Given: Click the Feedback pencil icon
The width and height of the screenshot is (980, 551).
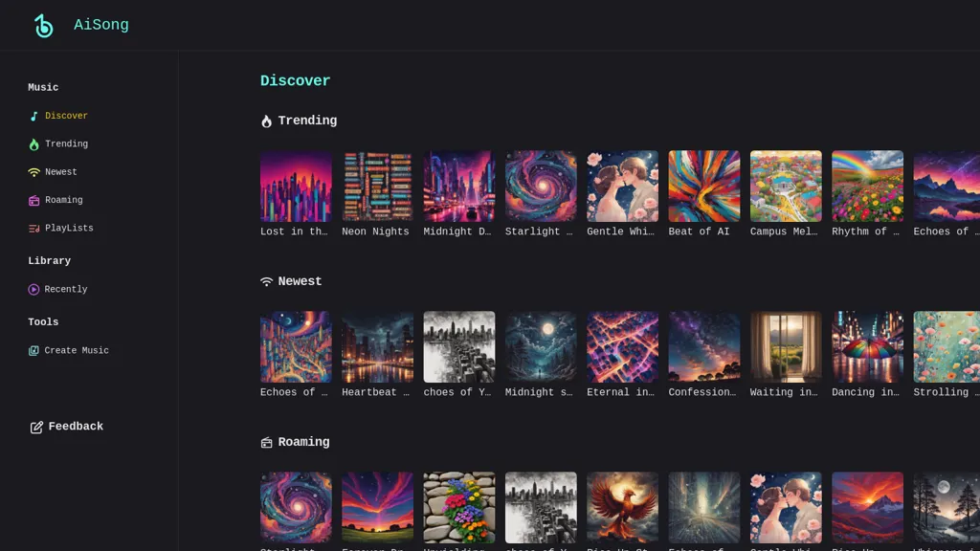Looking at the screenshot, I should click(36, 427).
